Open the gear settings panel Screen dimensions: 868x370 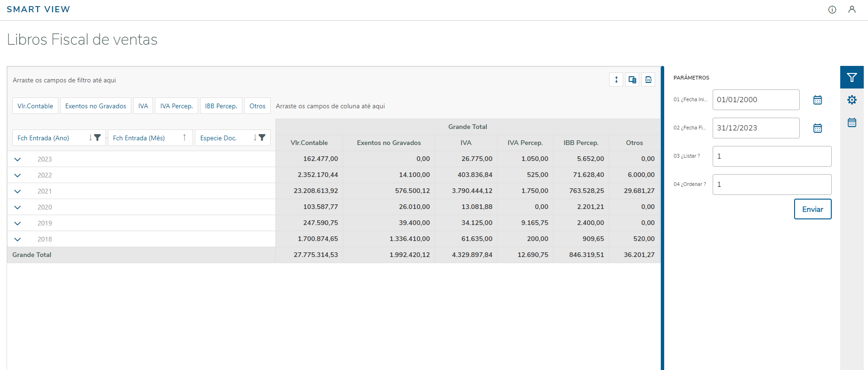pyautogui.click(x=852, y=100)
